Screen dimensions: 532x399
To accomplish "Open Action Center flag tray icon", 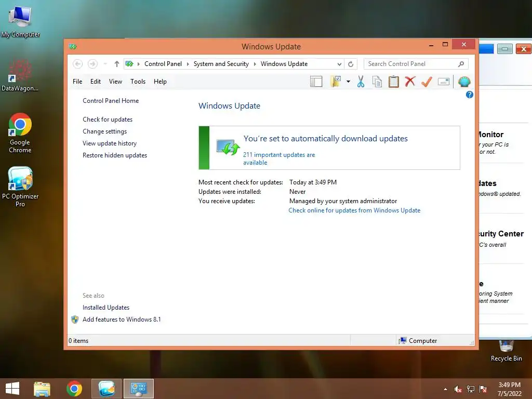I will tap(483, 389).
